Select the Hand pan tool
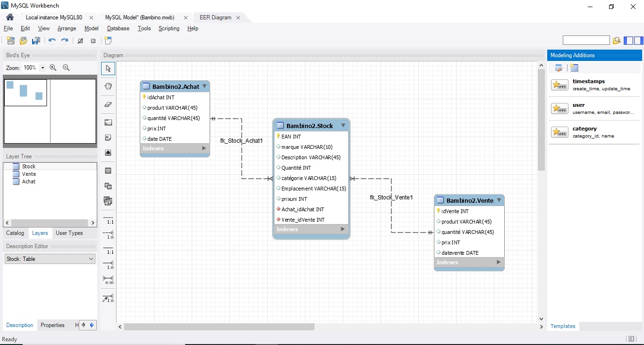 (x=108, y=86)
